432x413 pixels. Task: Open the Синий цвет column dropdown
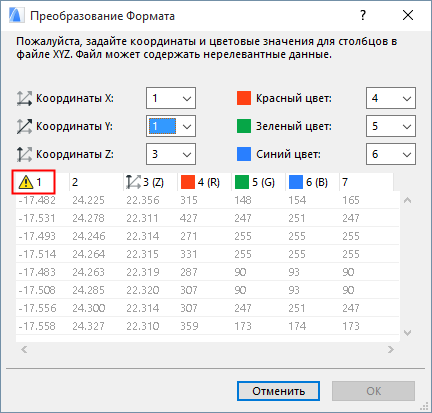[391, 154]
